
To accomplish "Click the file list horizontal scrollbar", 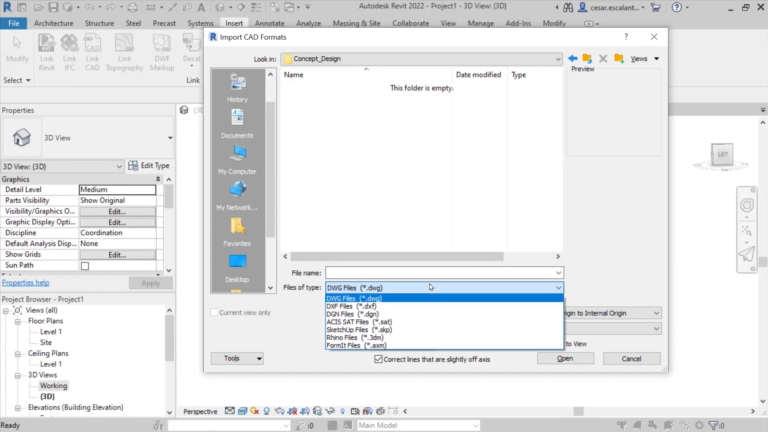I will point(397,257).
